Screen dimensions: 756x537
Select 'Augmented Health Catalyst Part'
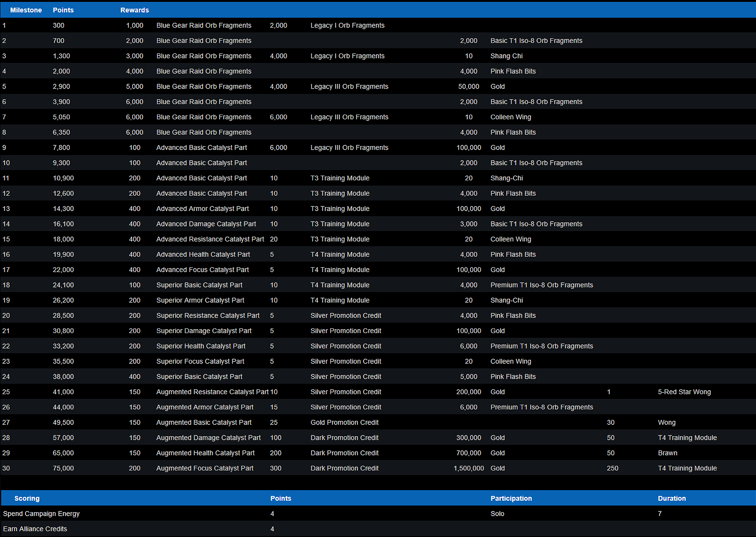point(206,453)
